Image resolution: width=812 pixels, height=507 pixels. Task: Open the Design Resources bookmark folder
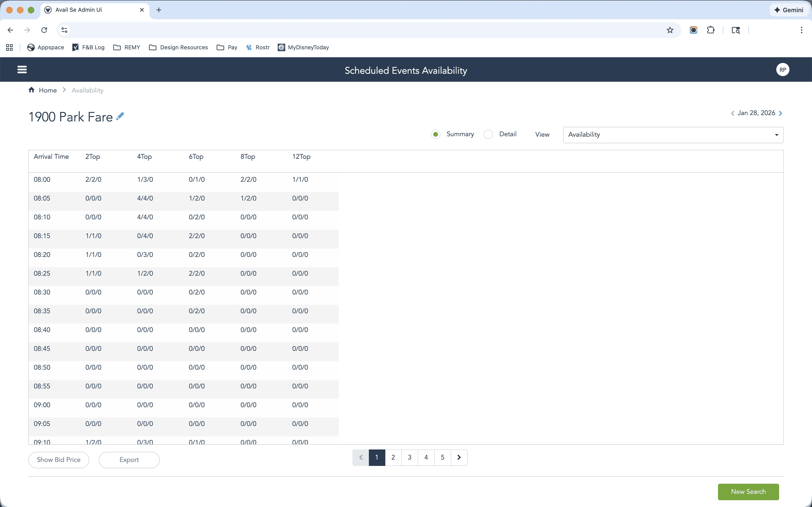pyautogui.click(x=178, y=47)
